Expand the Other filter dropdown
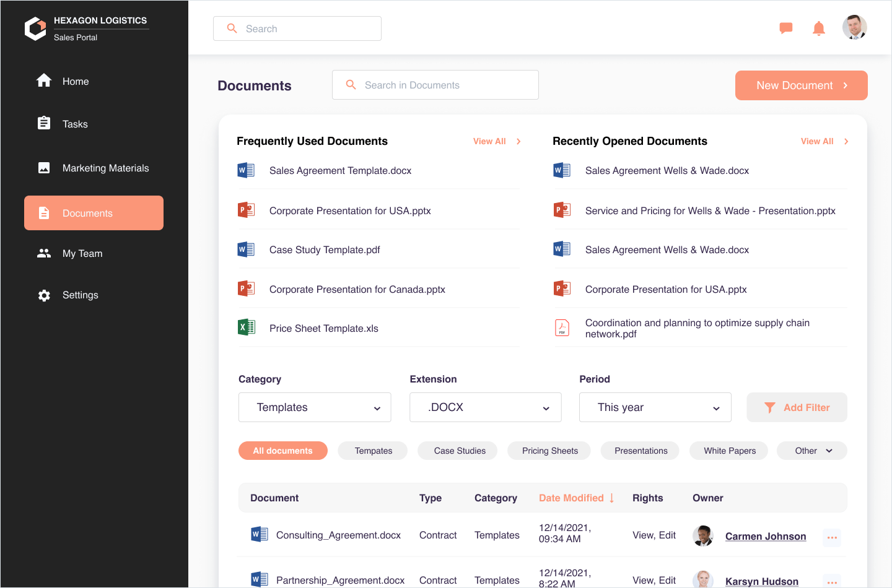892x588 pixels. pos(812,451)
